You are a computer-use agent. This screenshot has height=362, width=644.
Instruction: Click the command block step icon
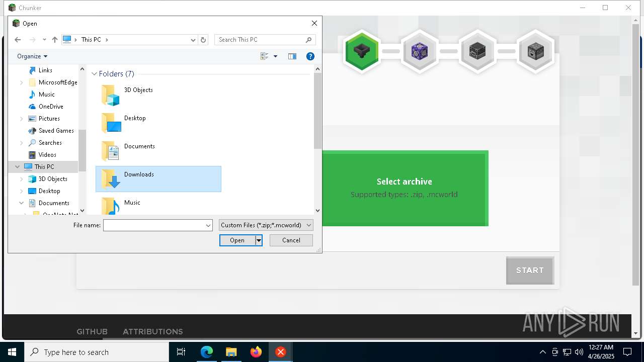coord(420,51)
